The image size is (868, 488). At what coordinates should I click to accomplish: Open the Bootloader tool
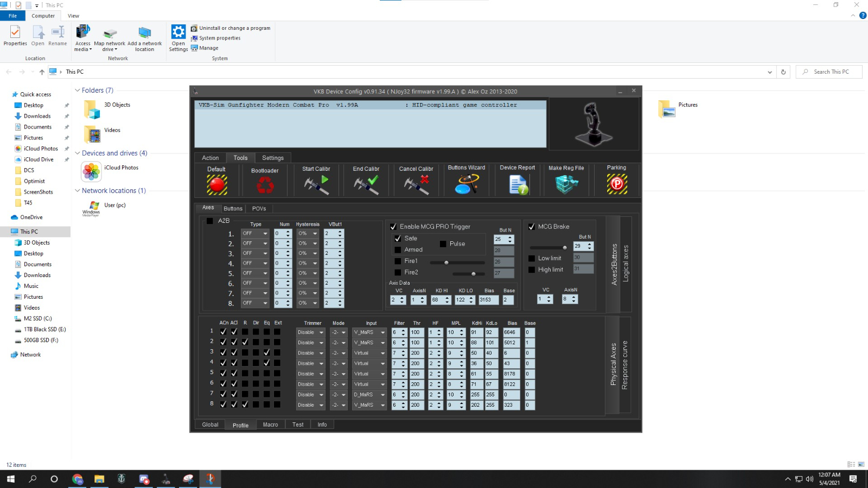[265, 186]
